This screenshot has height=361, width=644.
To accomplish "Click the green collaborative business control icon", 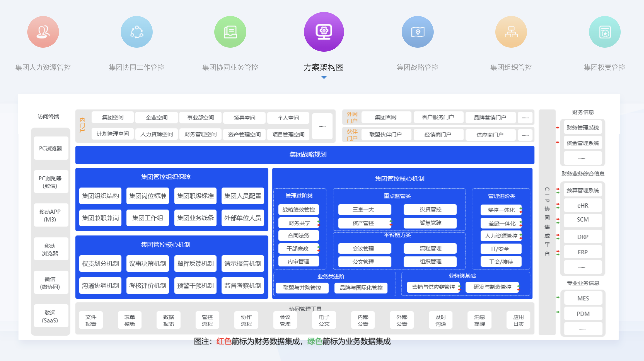I will [x=230, y=32].
